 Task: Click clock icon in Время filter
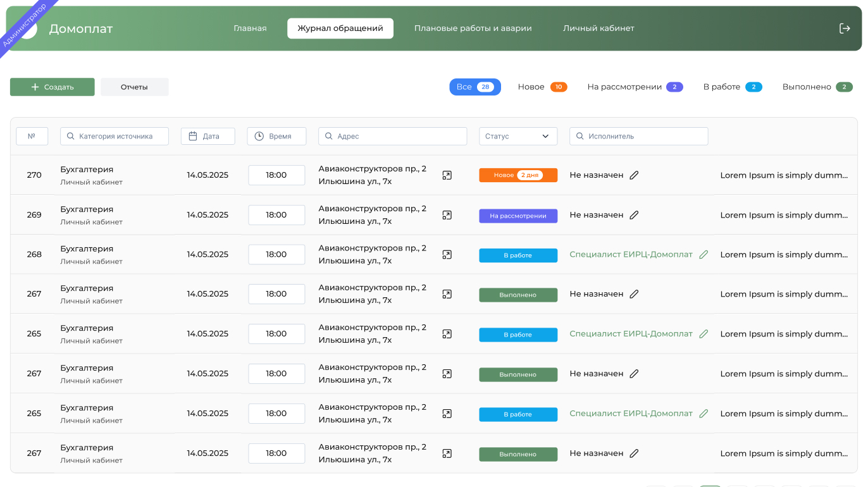[x=259, y=136]
